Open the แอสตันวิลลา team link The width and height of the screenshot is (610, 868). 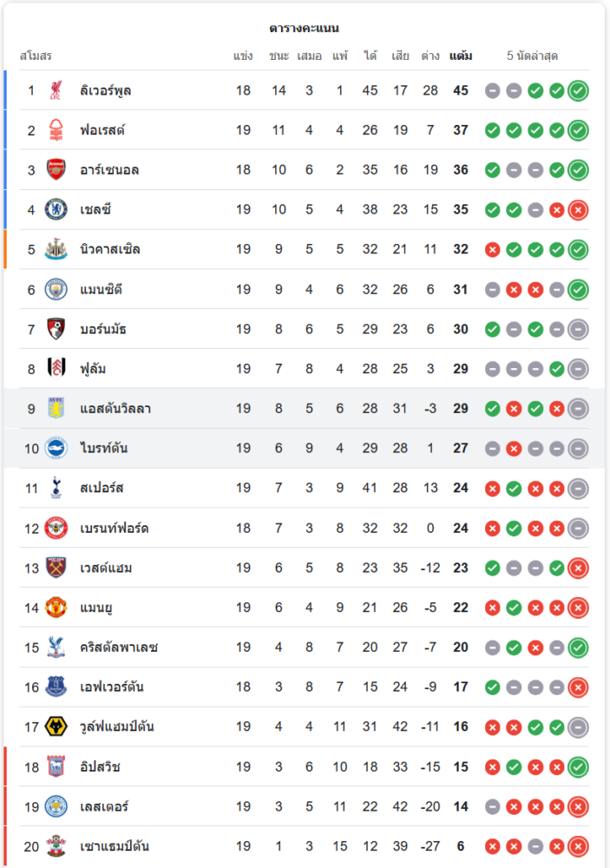pos(115,409)
